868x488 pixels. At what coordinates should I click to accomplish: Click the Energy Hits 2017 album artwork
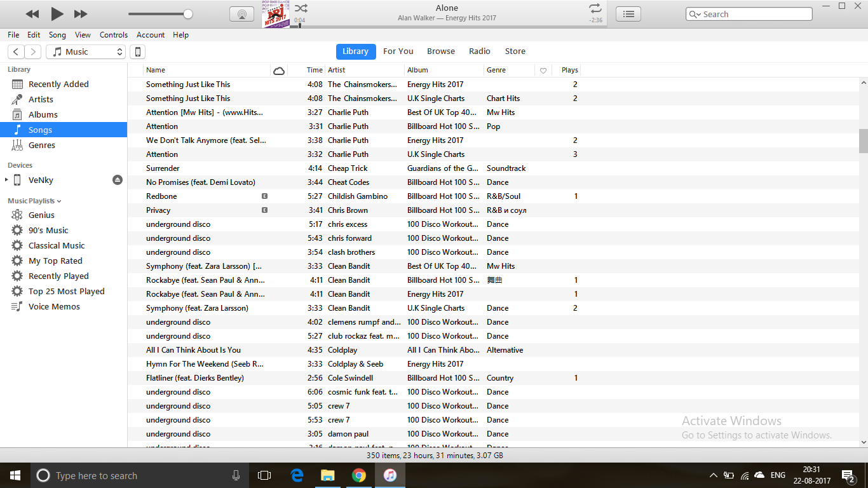(x=275, y=13)
